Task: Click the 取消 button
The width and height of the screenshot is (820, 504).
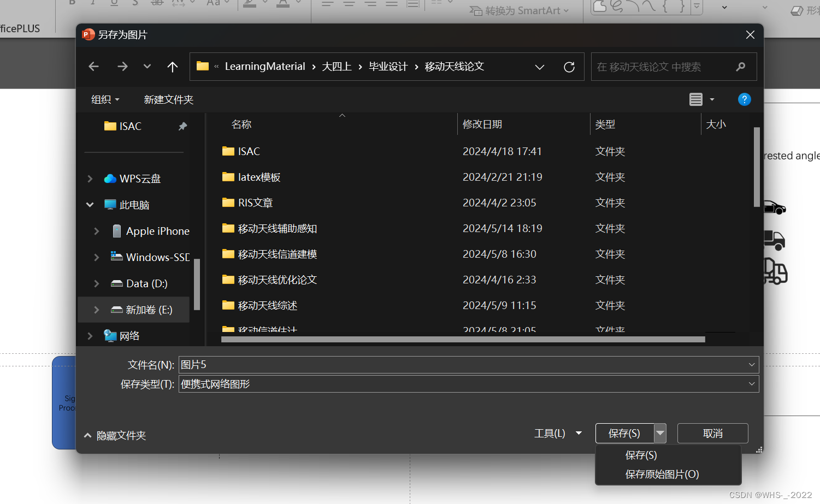Action: click(x=712, y=433)
